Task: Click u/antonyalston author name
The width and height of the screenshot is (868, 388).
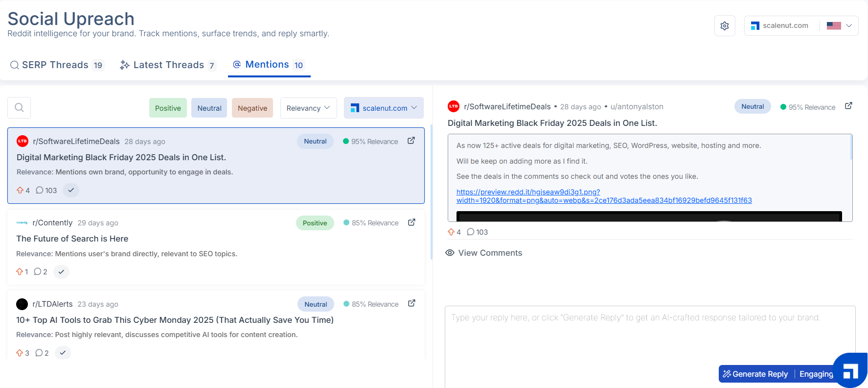Action: 637,106
